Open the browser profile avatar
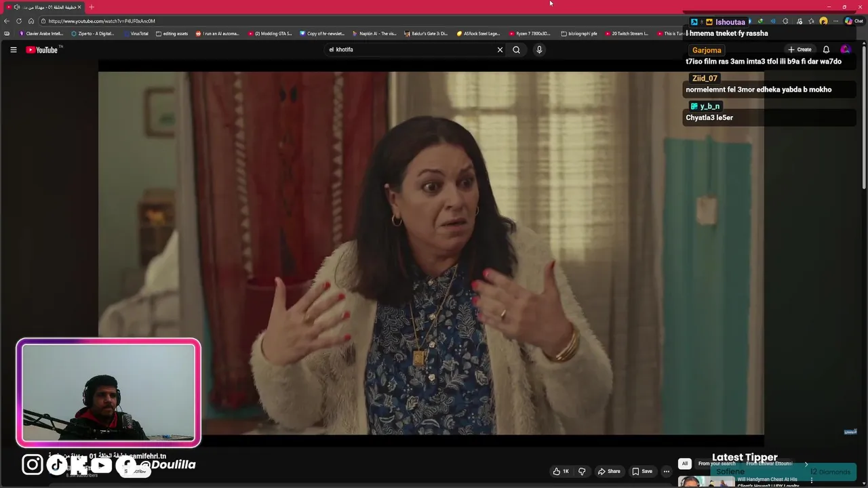 click(823, 21)
